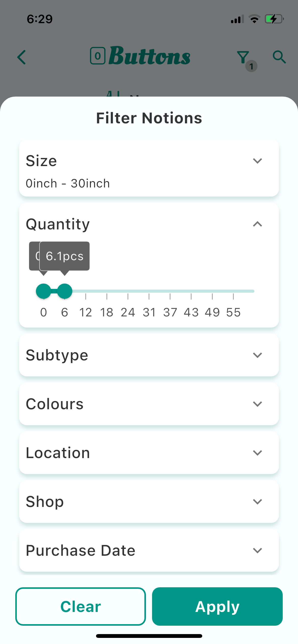This screenshot has width=298, height=644.
Task: Click the maximum quantity slider handle
Action: [65, 291]
